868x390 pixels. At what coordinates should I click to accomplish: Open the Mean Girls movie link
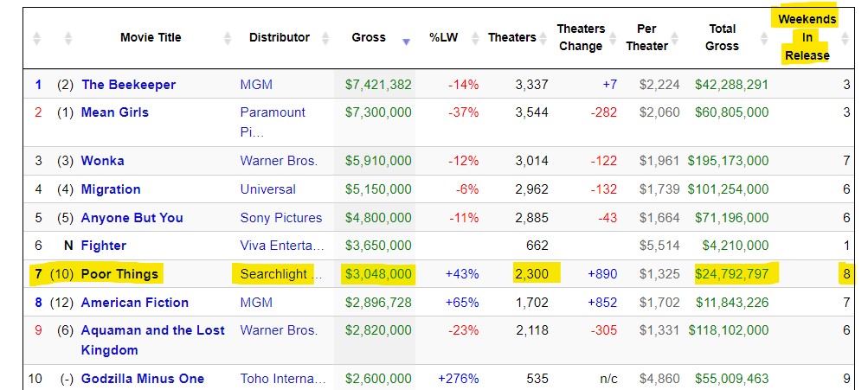114,112
